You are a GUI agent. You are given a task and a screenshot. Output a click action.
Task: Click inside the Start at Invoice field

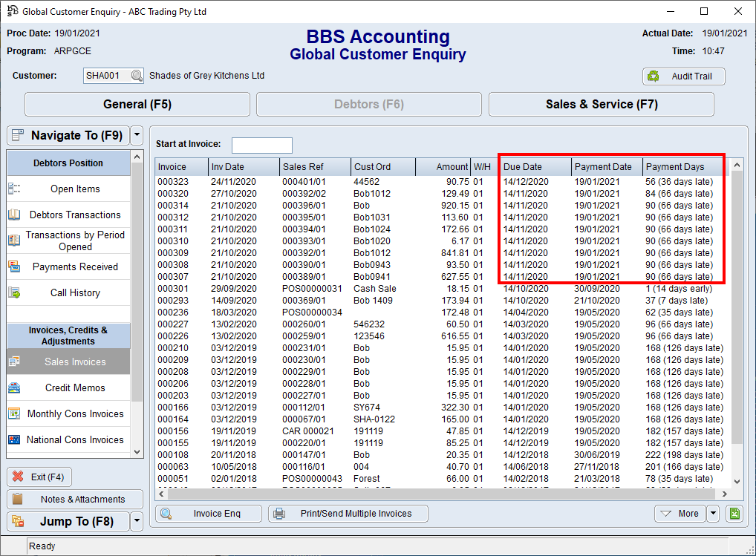coord(261,145)
